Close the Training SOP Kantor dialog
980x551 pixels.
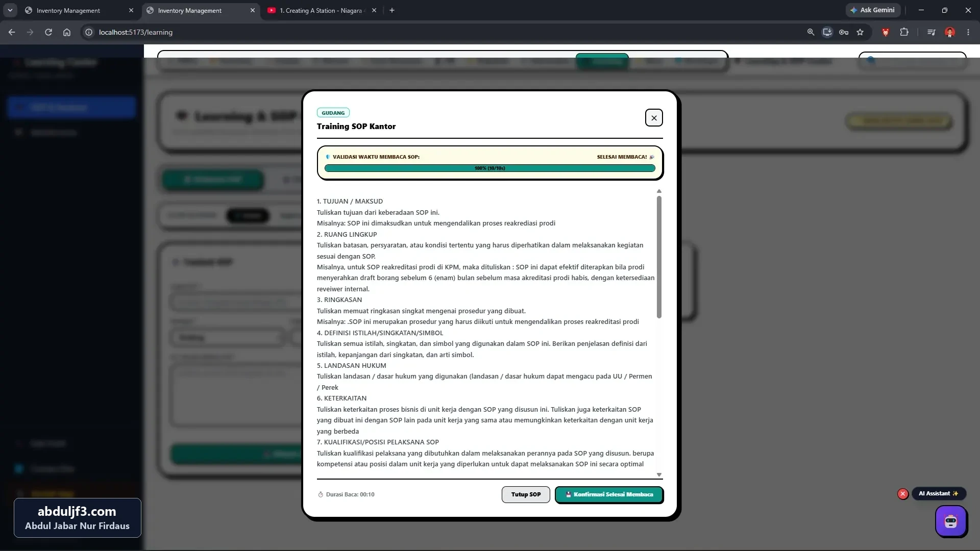[x=654, y=118]
